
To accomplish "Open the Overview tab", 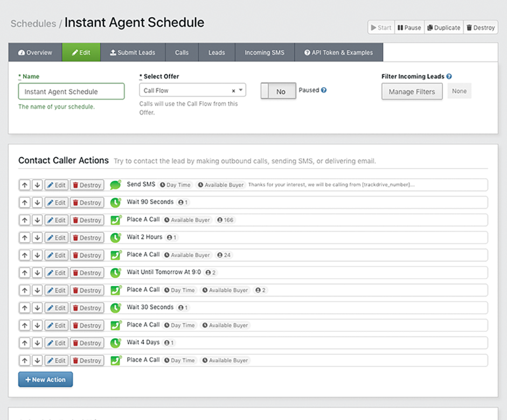I will pyautogui.click(x=35, y=52).
